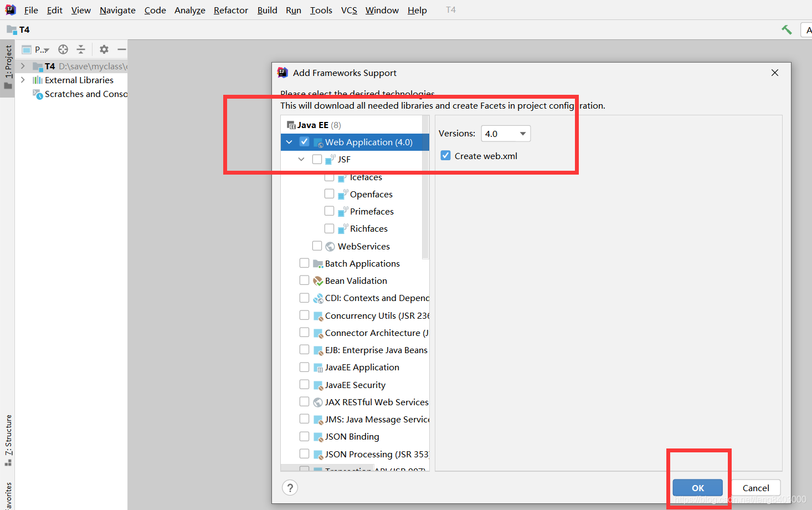Viewport: 812px width, 510px height.
Task: Select JavaEE Security in the list
Action: 355,385
